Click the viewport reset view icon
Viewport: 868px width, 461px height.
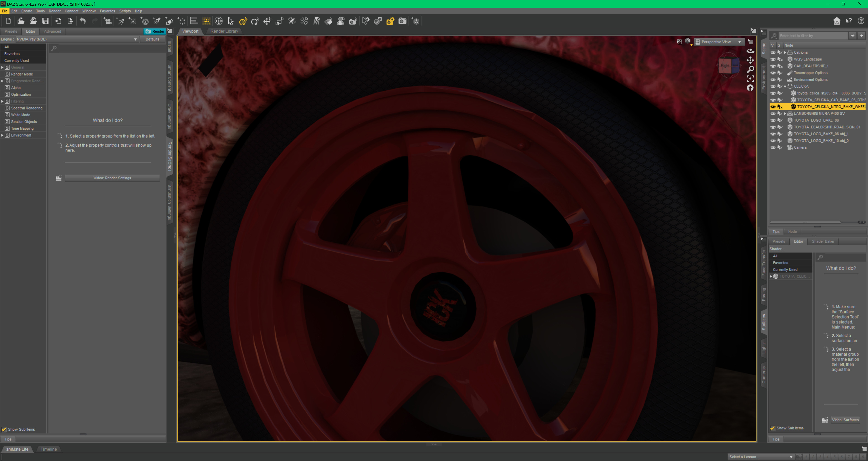750,88
